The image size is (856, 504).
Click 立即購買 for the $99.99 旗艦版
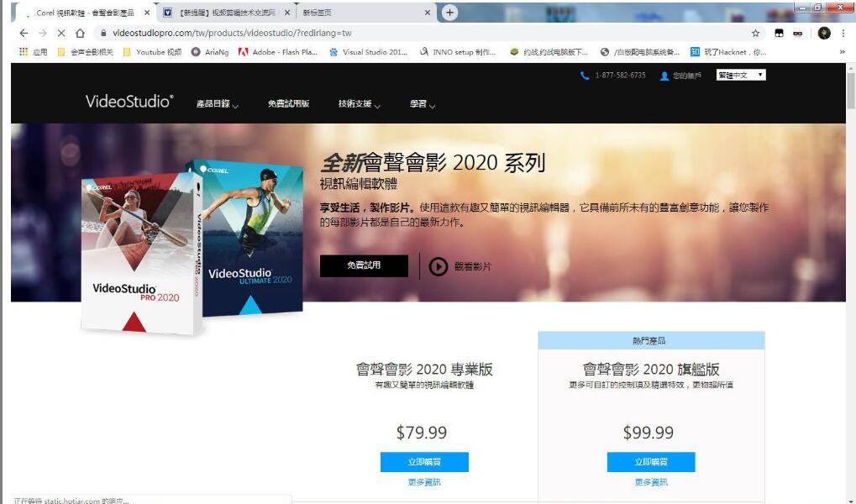coord(651,462)
